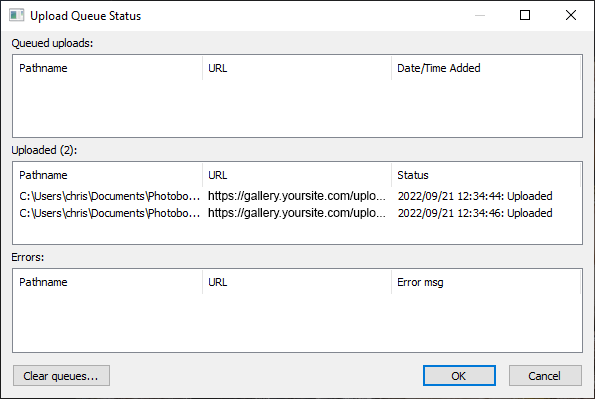Click URL column header in Errors list
The height and width of the screenshot is (399, 595).
tap(297, 282)
